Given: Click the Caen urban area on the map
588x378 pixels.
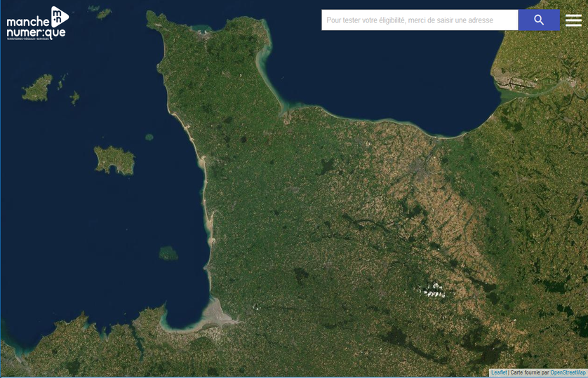Looking at the screenshot, I should (422, 166).
